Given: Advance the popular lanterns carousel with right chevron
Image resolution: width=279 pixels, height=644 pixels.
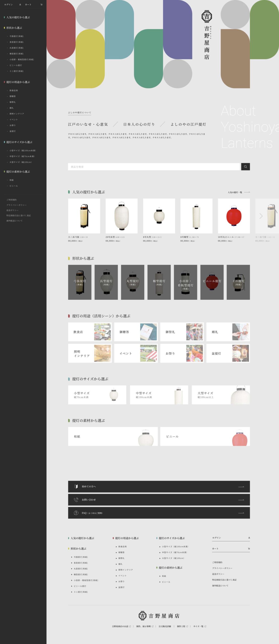Looking at the screenshot, I should click(x=261, y=216).
